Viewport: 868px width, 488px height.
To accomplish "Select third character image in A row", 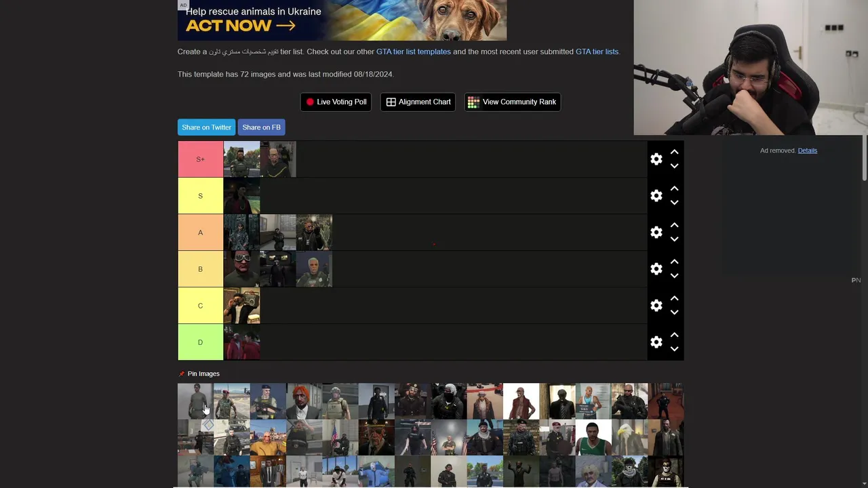I will click(x=314, y=232).
